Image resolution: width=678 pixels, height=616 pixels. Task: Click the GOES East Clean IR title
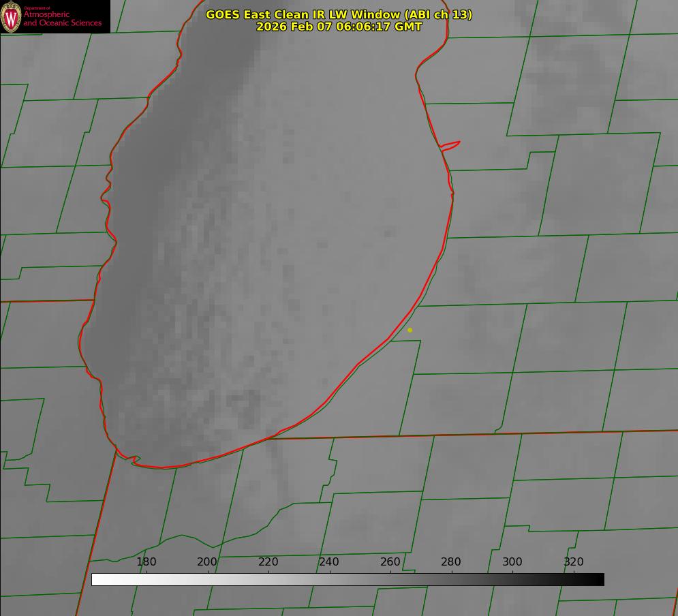point(339,14)
